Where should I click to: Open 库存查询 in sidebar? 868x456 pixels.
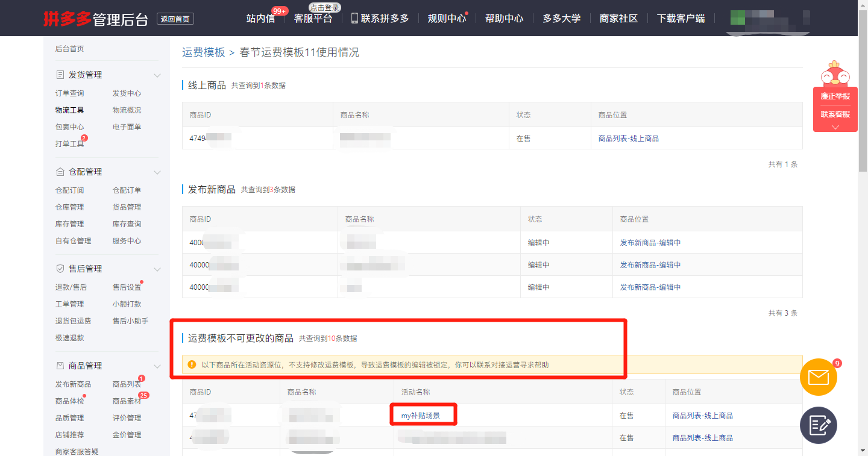pos(127,224)
